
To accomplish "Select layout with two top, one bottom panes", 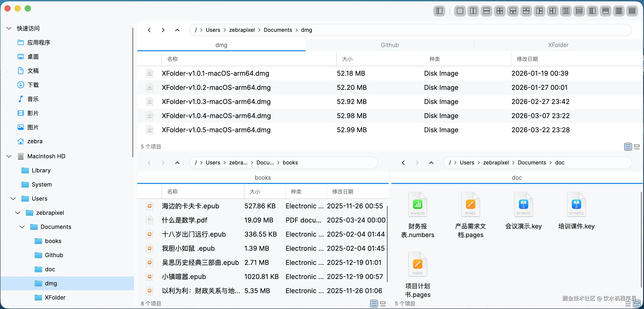I will point(526,11).
